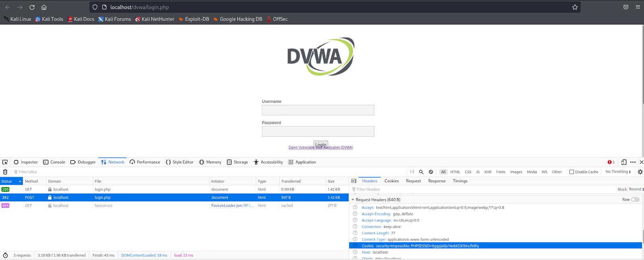This screenshot has height=260, width=644.
Task: Filter requests by WS type
Action: click(x=544, y=172)
